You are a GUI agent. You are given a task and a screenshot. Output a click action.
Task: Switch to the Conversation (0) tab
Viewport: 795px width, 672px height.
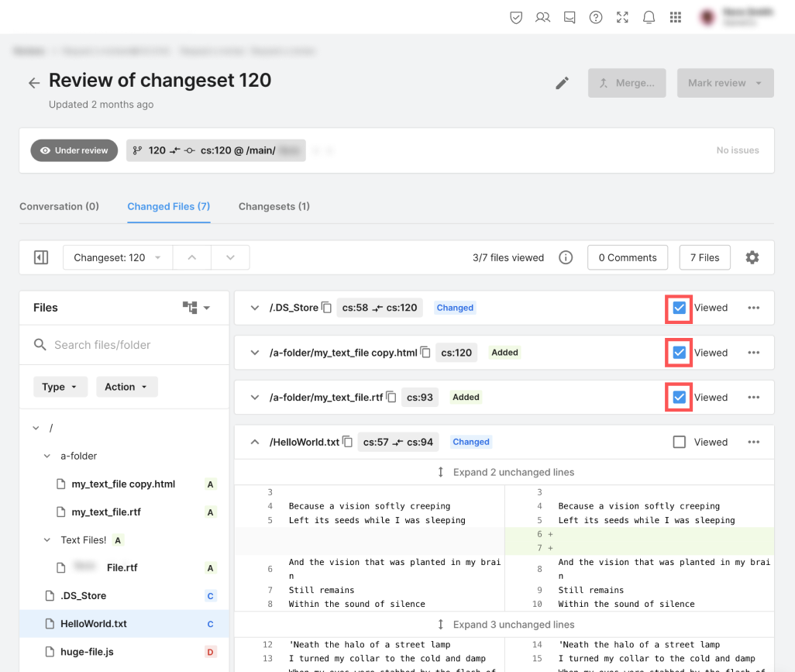pyautogui.click(x=59, y=206)
